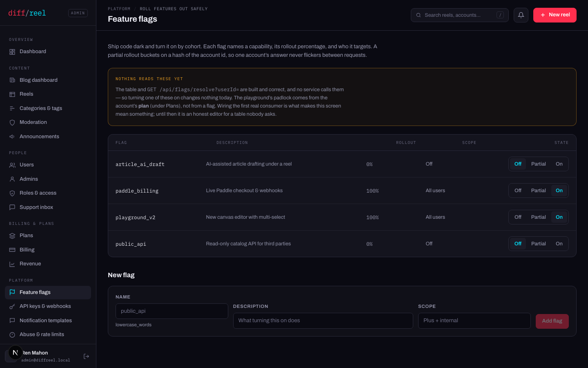Click the Platform breadcrumb link

click(119, 9)
